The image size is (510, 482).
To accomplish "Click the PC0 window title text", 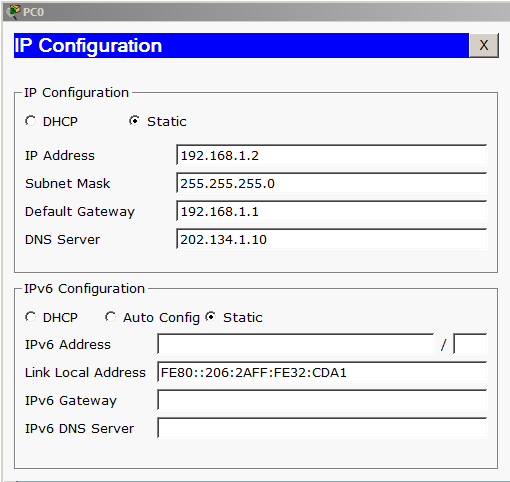I will (33, 12).
